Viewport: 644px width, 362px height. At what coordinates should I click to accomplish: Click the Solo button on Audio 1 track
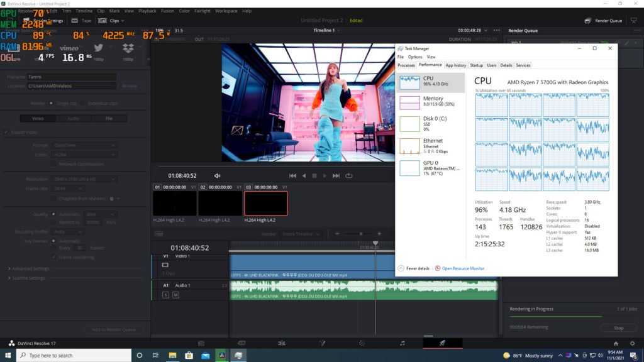(166, 295)
